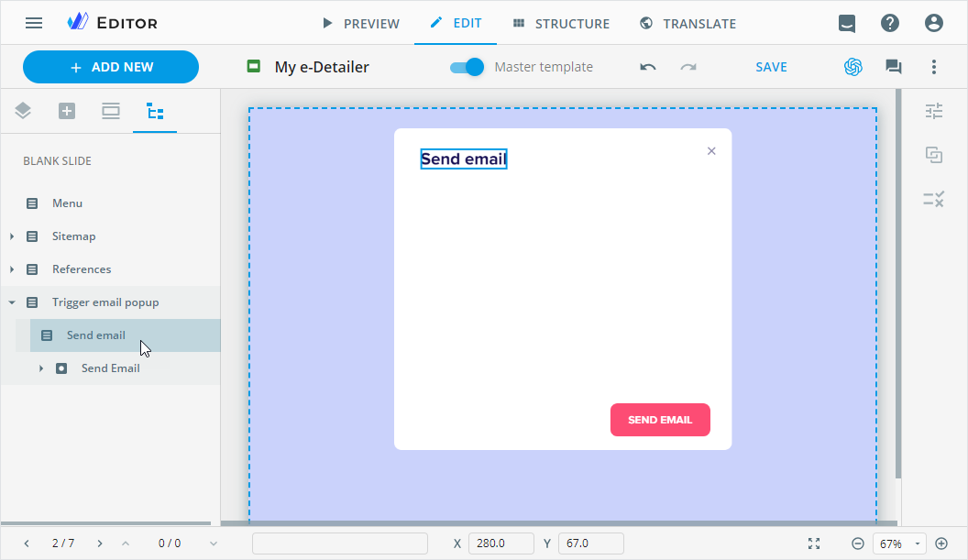Open the Structure tab

pos(561,23)
